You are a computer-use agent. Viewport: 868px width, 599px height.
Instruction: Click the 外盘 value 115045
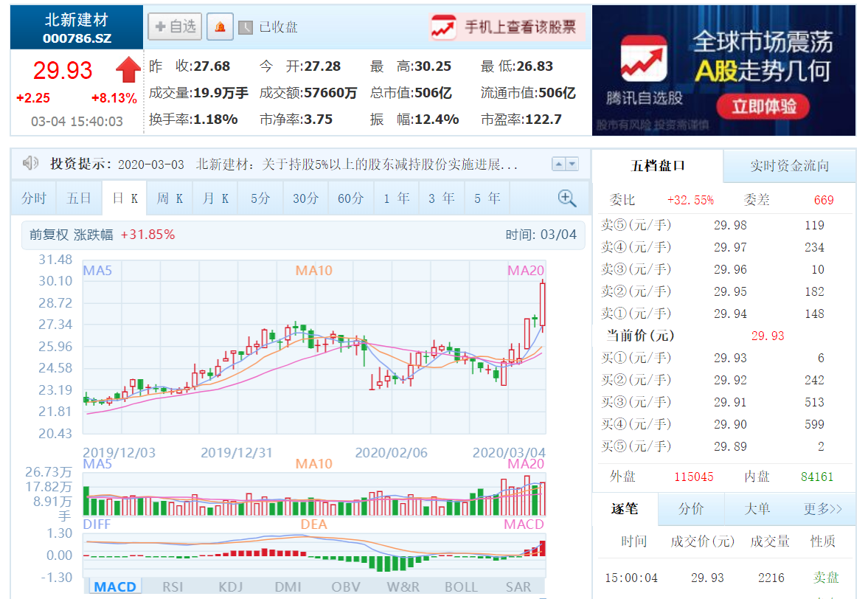click(694, 477)
